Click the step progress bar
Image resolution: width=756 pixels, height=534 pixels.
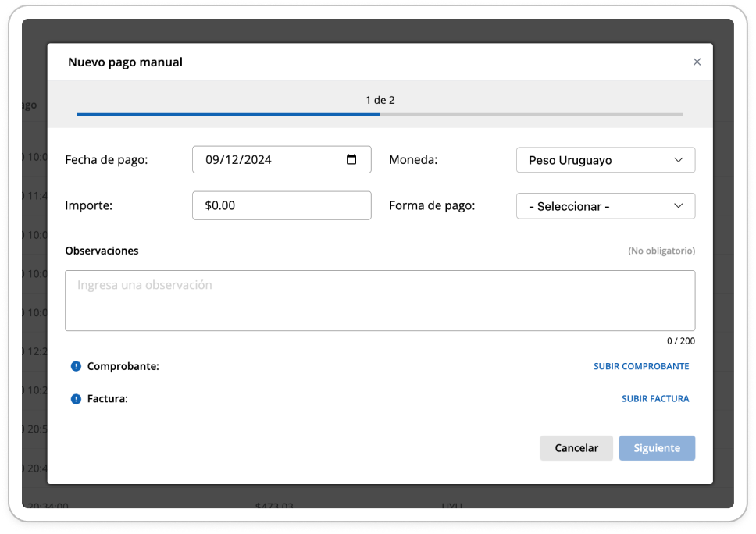point(380,115)
